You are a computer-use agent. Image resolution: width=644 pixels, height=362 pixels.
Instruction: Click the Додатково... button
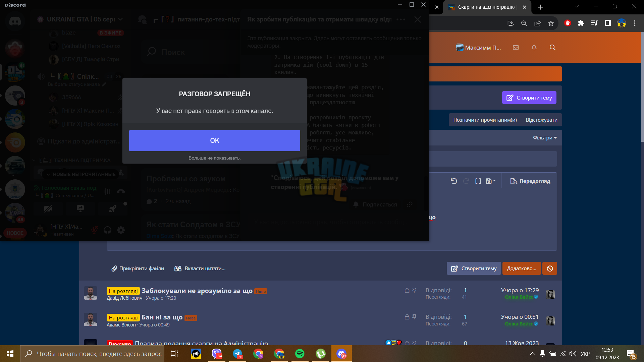tap(522, 268)
